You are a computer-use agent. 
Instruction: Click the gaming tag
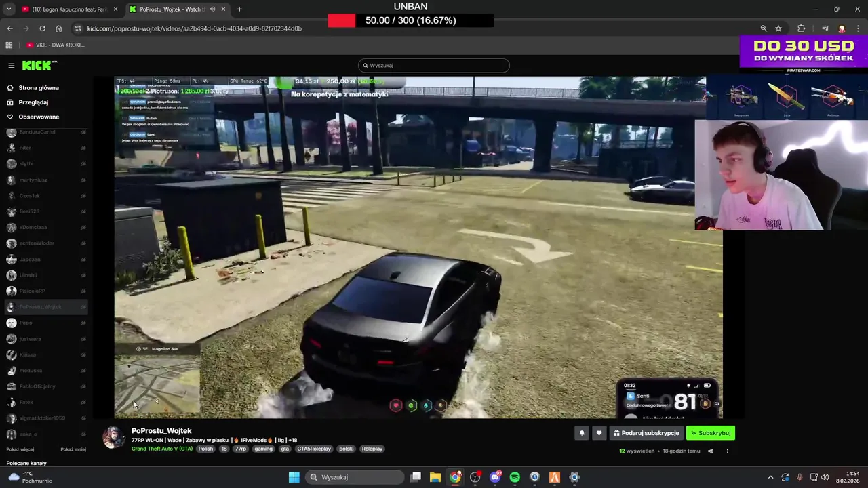[x=263, y=449]
